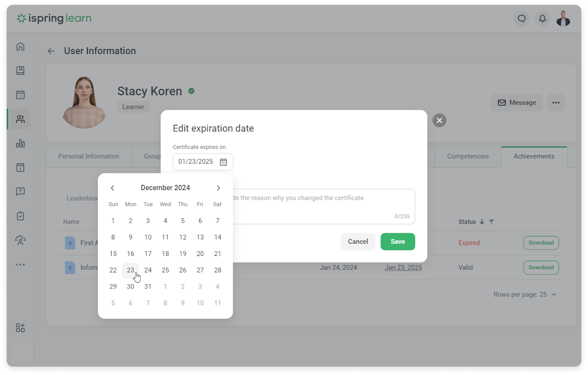Click the certificate expiration date field
Viewport: 588px width, 375px height.
point(196,162)
